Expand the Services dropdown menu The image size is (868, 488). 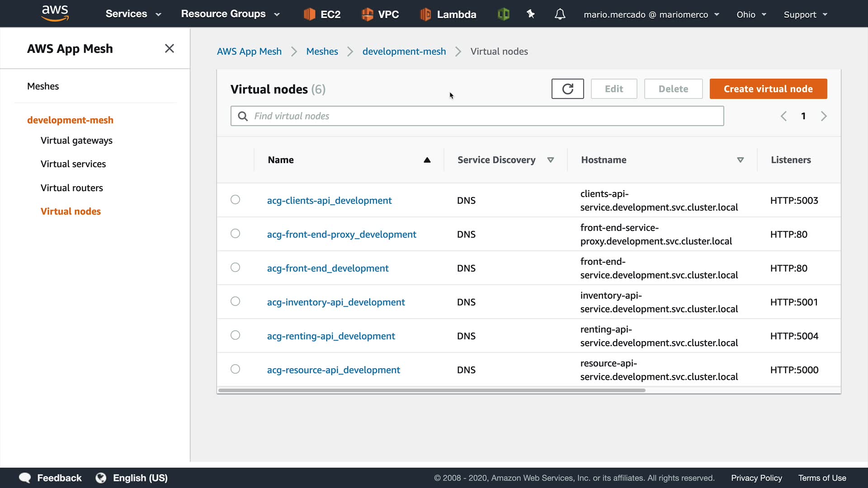pos(133,14)
